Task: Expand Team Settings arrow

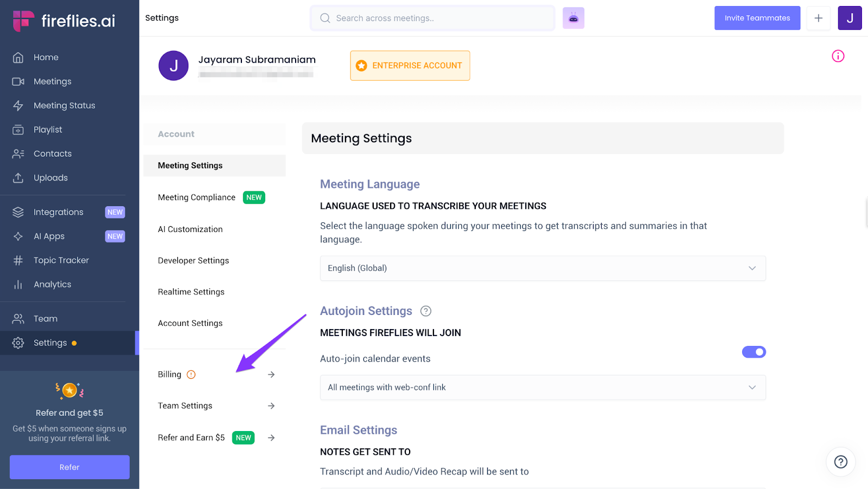Action: [271, 406]
